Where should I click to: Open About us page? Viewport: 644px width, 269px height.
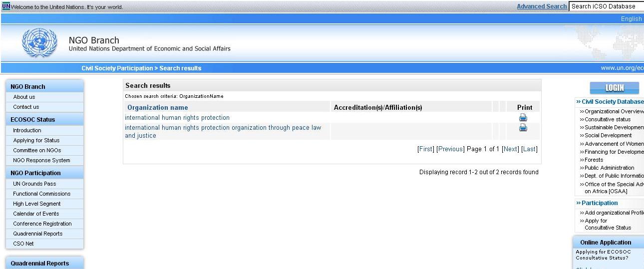tap(24, 97)
